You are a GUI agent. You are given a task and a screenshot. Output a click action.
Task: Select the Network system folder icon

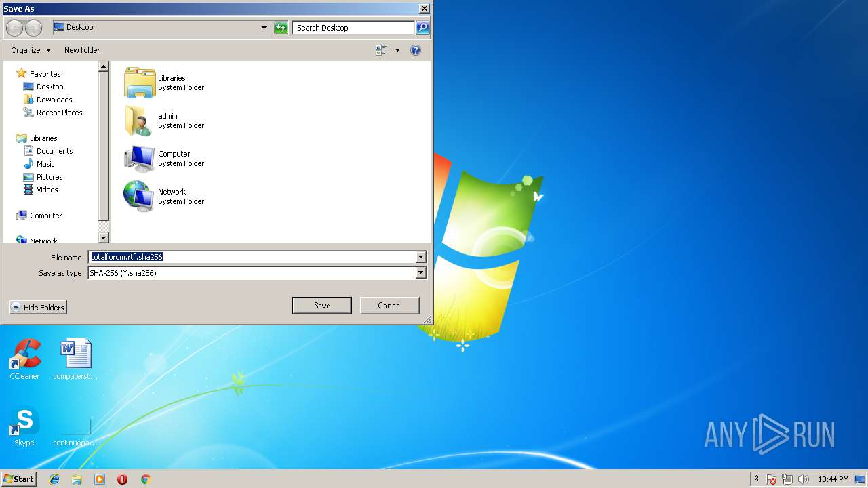tap(140, 197)
